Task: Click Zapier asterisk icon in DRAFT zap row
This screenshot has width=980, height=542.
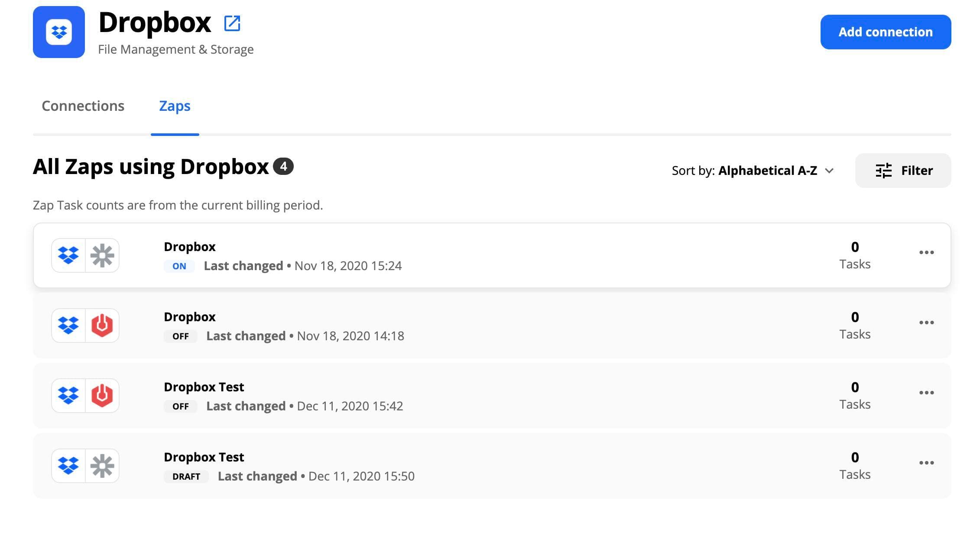Action: [x=102, y=466]
